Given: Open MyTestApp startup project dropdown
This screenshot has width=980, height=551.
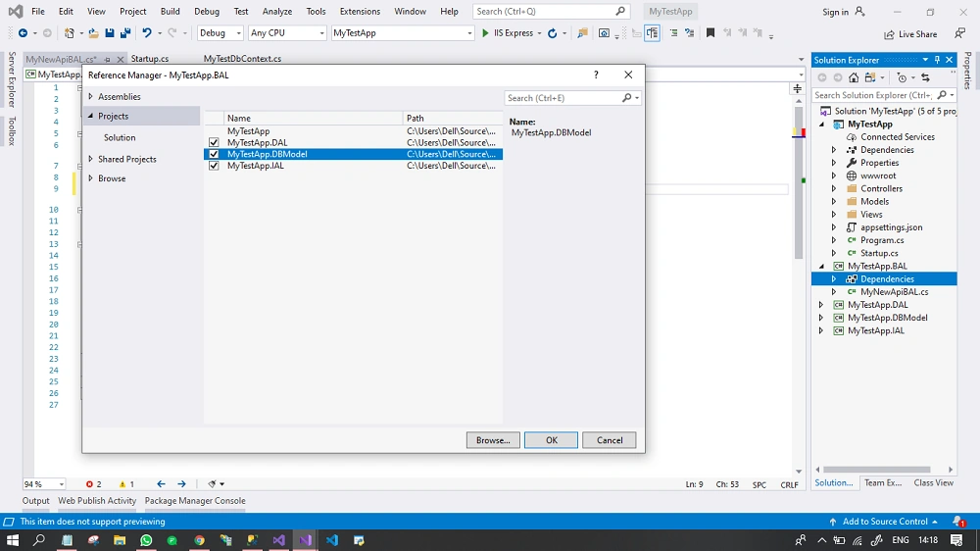Looking at the screenshot, I should [403, 33].
